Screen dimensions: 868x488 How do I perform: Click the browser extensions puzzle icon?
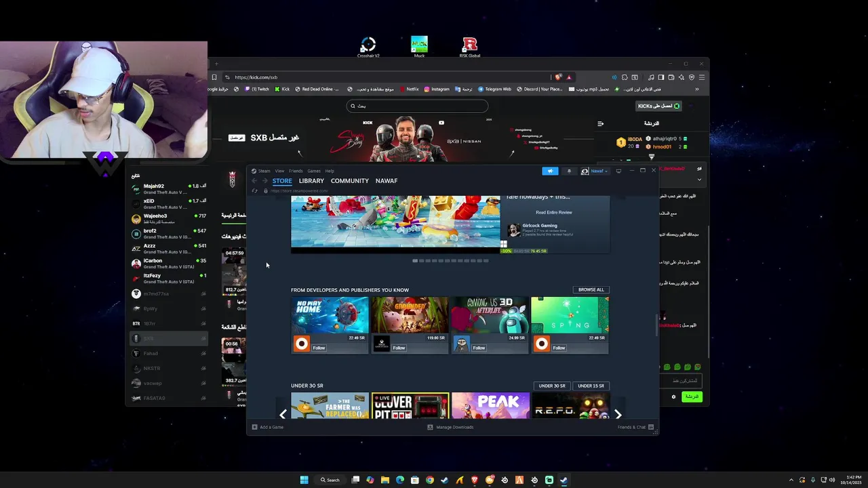[x=625, y=77]
